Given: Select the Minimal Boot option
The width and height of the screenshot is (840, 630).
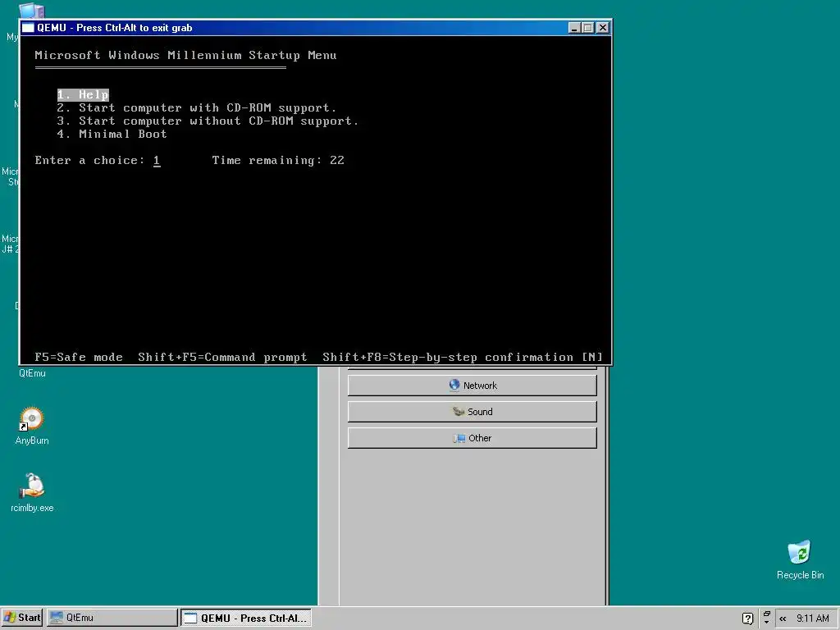Looking at the screenshot, I should pyautogui.click(x=112, y=134).
